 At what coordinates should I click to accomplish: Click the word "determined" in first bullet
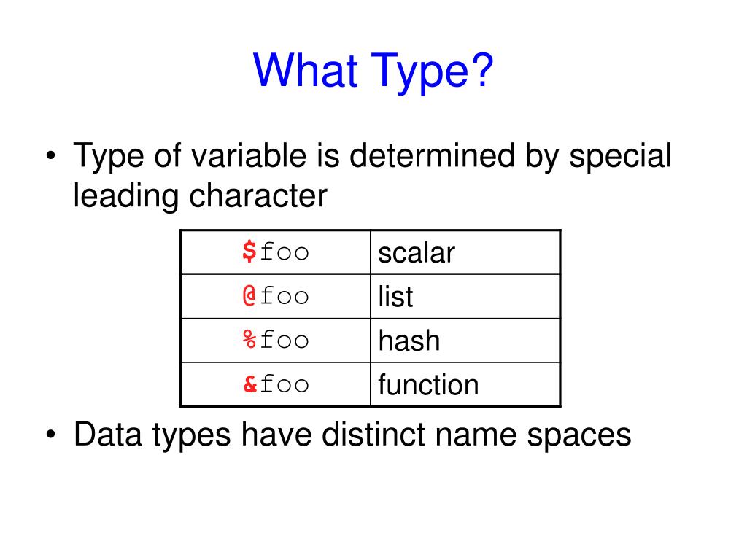432,155
